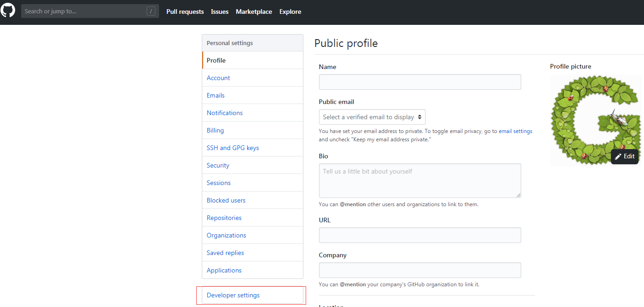Open Marketplace from the header
The width and height of the screenshot is (644, 307).
click(x=254, y=12)
